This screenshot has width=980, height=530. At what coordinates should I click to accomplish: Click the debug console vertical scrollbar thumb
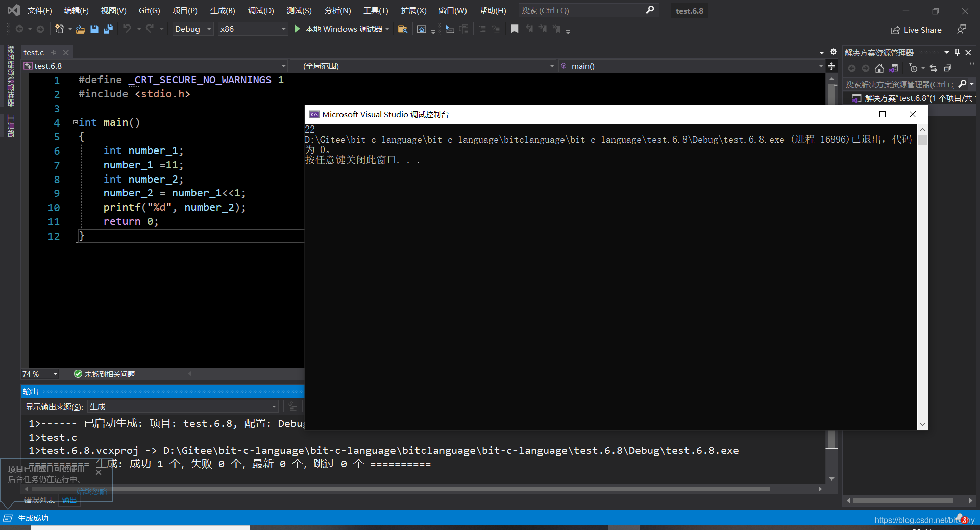point(922,140)
